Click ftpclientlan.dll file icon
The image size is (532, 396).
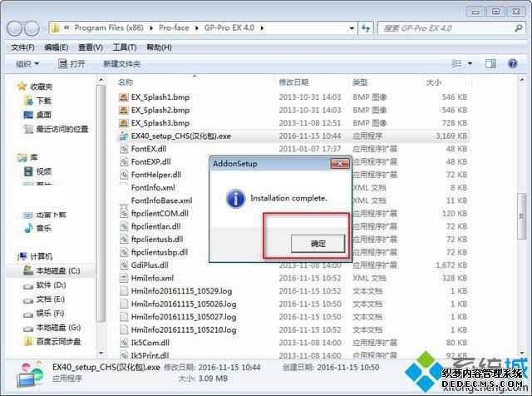click(124, 226)
